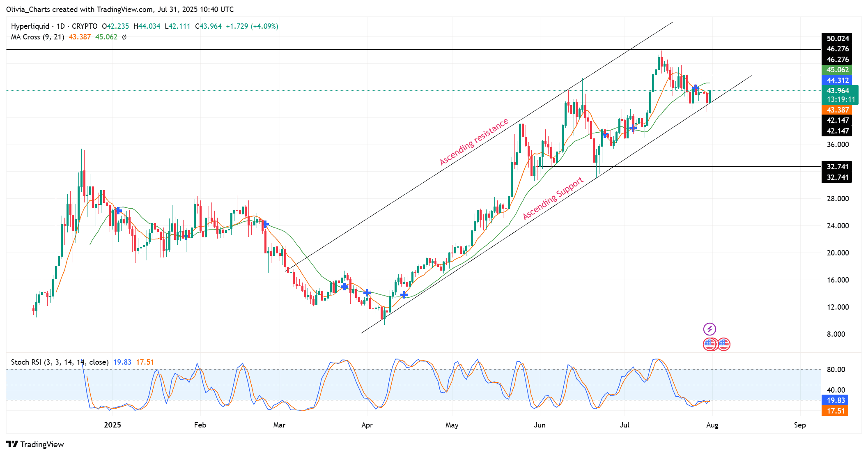Select the 'Ascending Support' annotation text

[x=553, y=198]
